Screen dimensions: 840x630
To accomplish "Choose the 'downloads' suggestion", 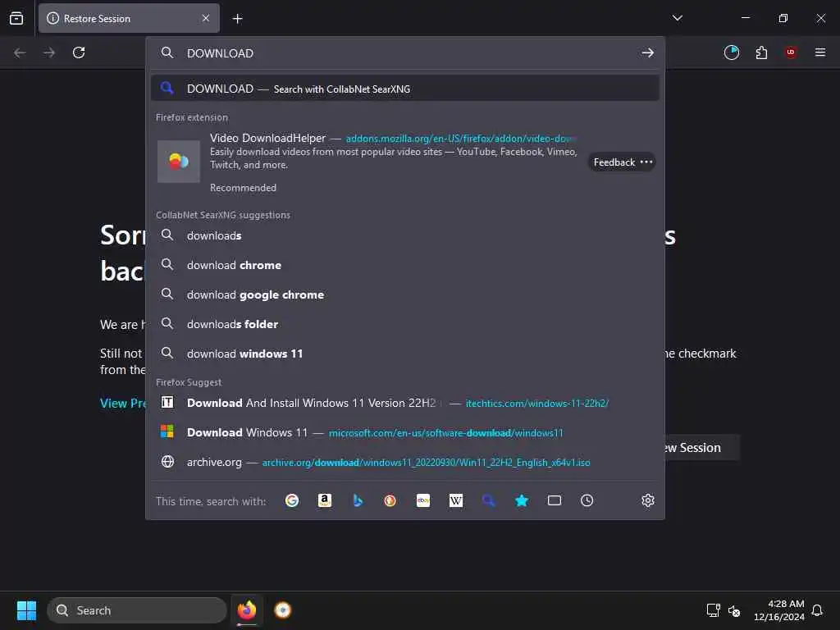I will point(405,235).
